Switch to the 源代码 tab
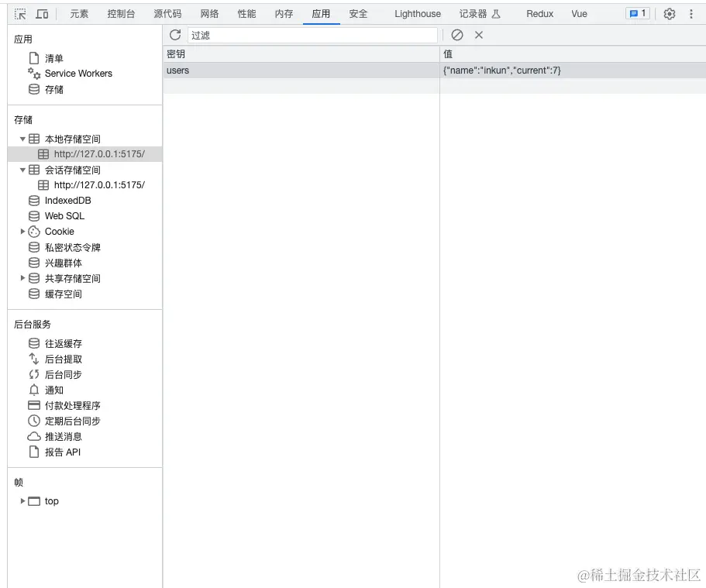 tap(167, 14)
